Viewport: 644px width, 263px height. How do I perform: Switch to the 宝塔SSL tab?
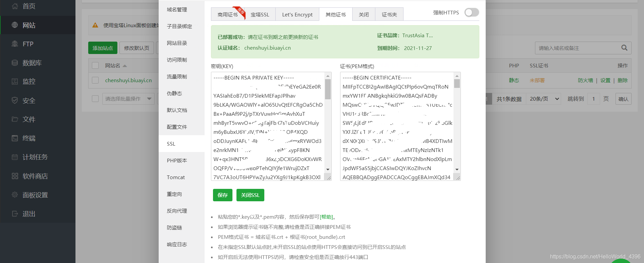coord(260,14)
